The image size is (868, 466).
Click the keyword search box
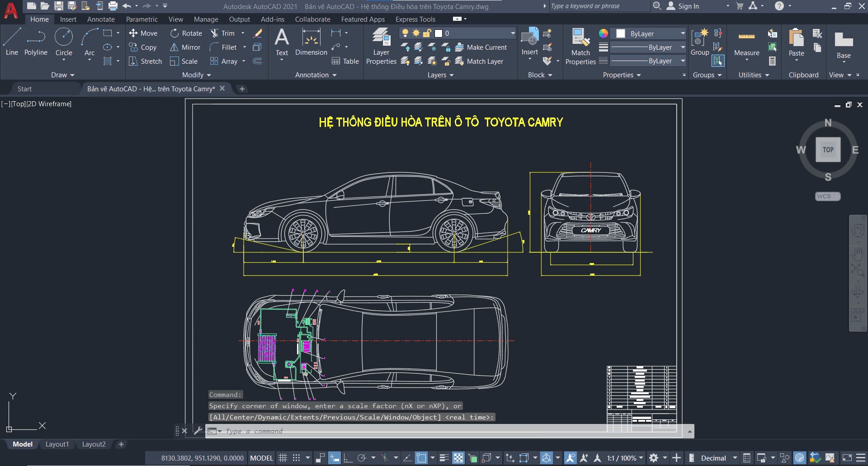tap(599, 6)
